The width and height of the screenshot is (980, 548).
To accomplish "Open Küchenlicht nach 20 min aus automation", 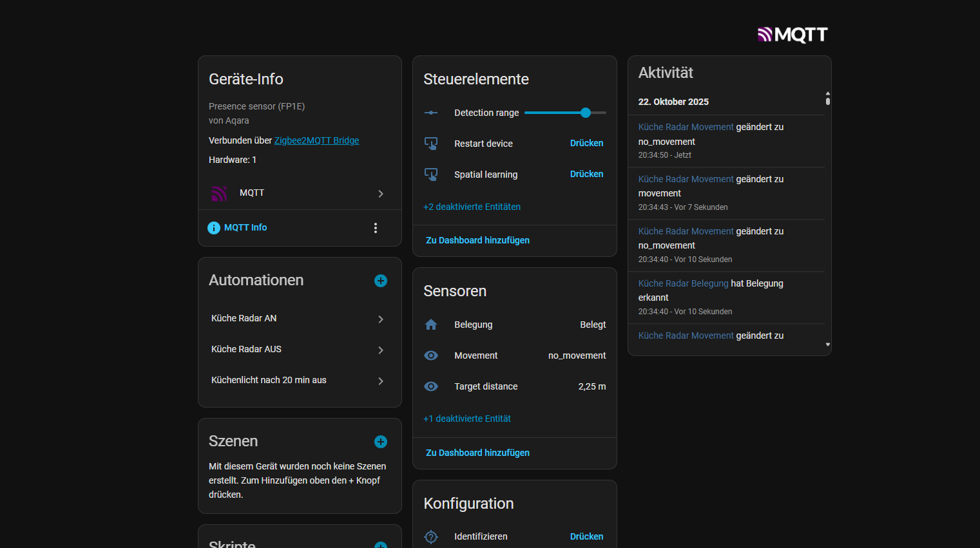I will click(x=300, y=381).
